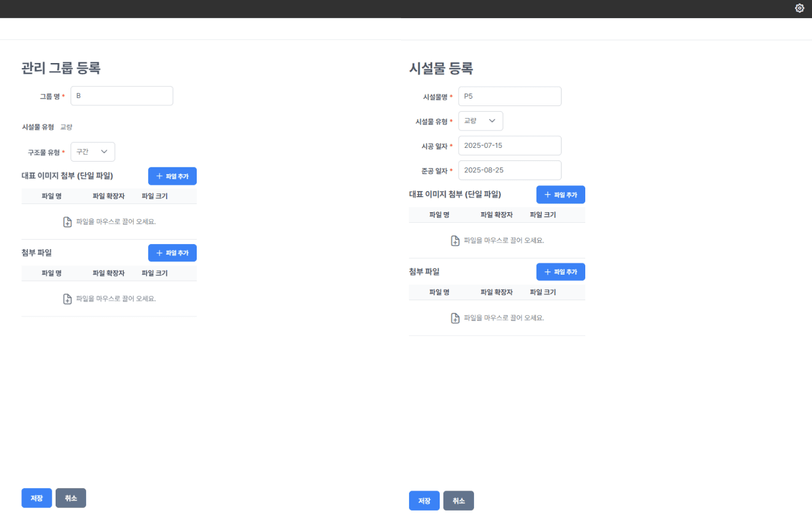Open the 시공 일자 date picker

coord(510,145)
